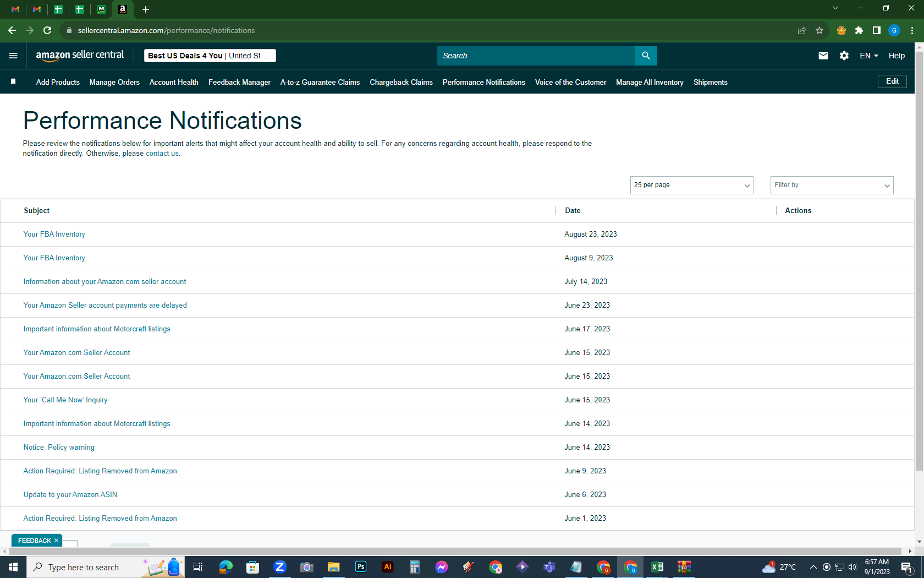Open File Explorer from the taskbar
Screen dimensions: 924x578
tap(334, 567)
